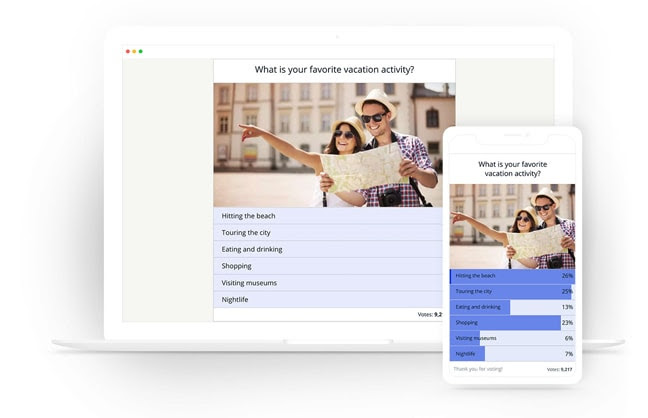The image size is (648, 418).
Task: Click the yellow minimize dot in the laptop window
Action: (134, 51)
